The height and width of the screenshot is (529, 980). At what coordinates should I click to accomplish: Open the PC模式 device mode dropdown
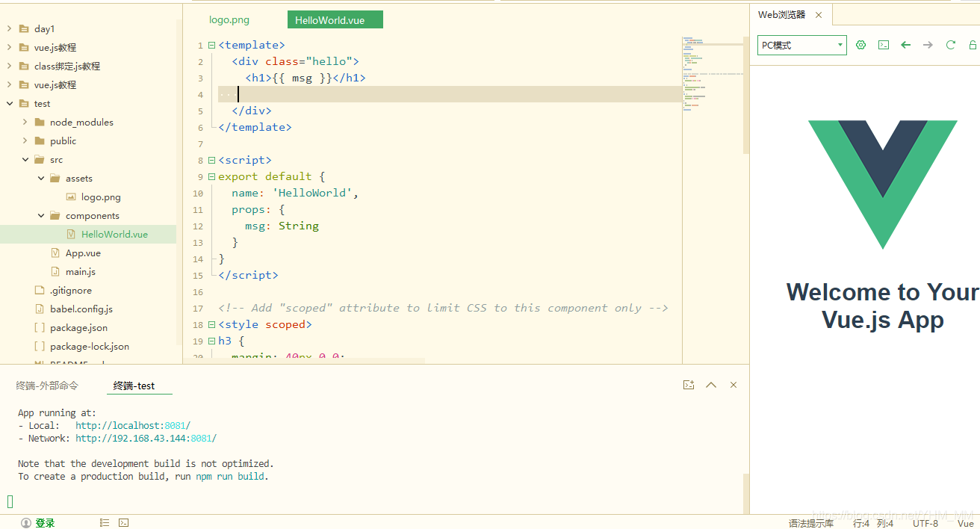(801, 45)
